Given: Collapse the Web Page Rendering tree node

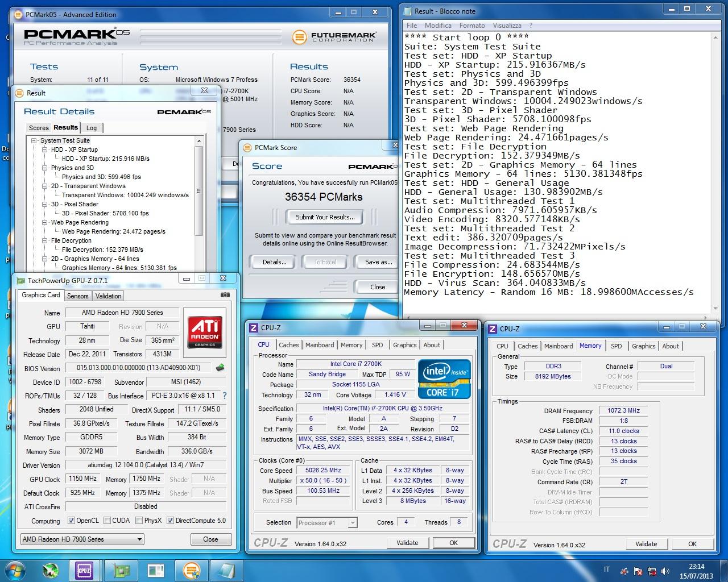Looking at the screenshot, I should (x=45, y=222).
